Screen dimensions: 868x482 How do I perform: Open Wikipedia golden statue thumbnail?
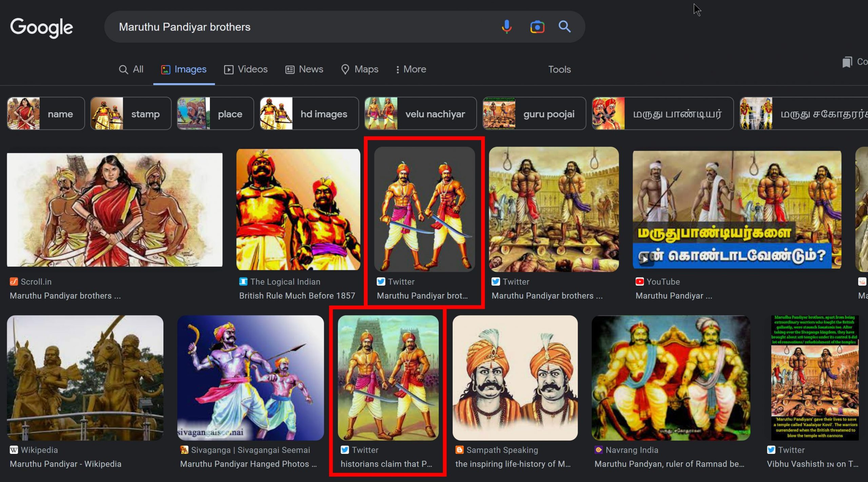[x=85, y=378]
